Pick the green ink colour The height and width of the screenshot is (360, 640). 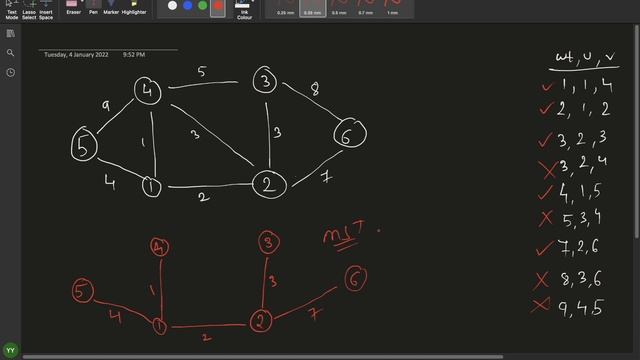[x=202, y=6]
